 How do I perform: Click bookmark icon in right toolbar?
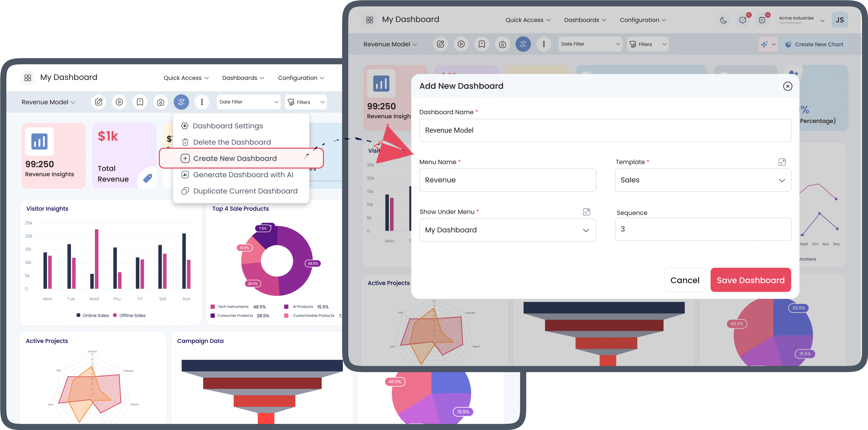pyautogui.click(x=482, y=44)
